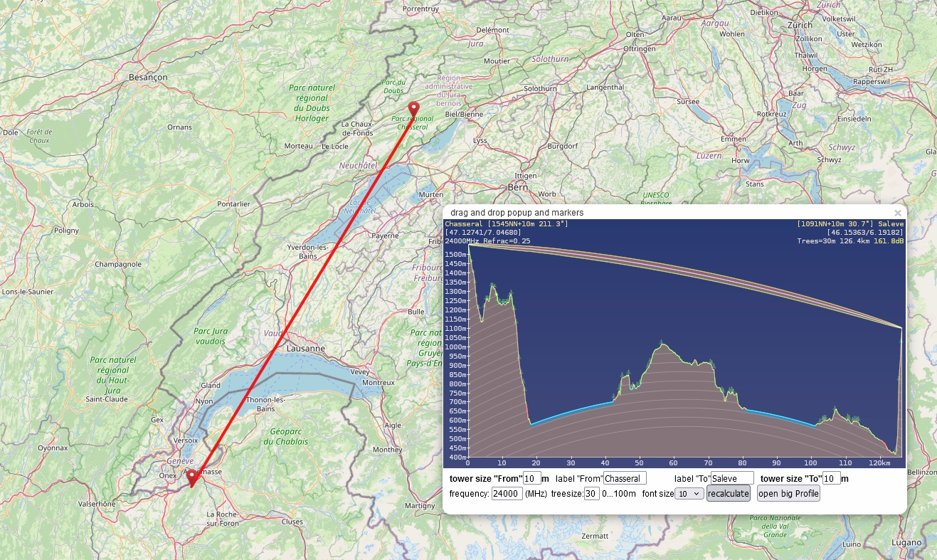
Task: Click the Besançon label on the map
Action: [148, 76]
